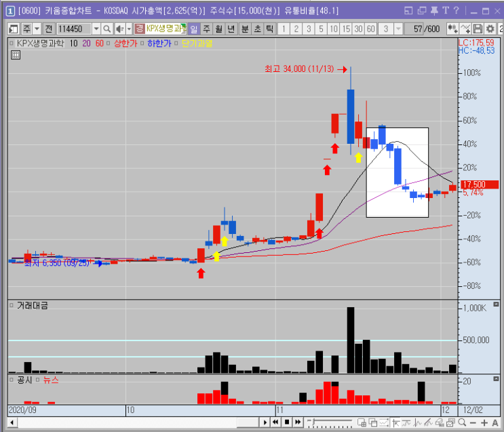The image size is (504, 432).
Task: Open the data grid icon under the stock name
Action: click(16, 55)
